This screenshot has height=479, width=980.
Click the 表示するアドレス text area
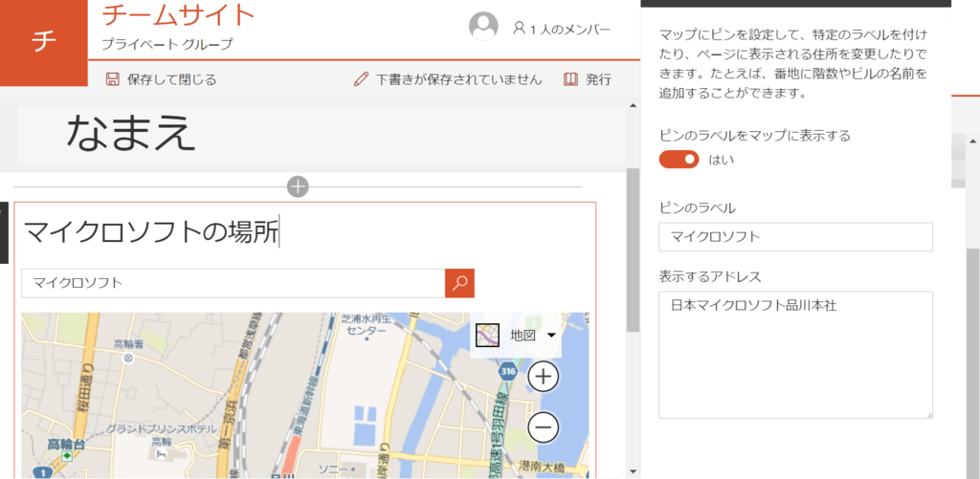point(795,355)
